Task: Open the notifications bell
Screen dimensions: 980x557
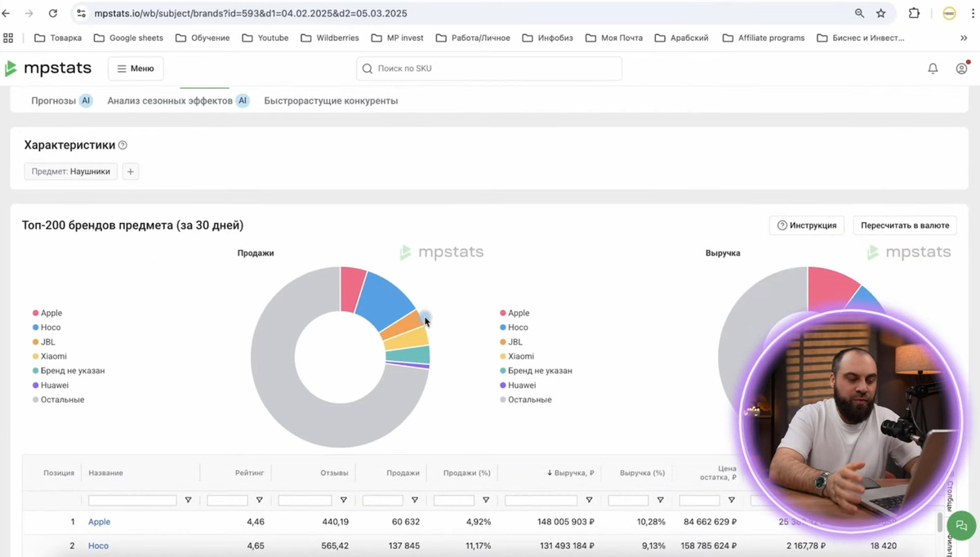Action: [933, 69]
